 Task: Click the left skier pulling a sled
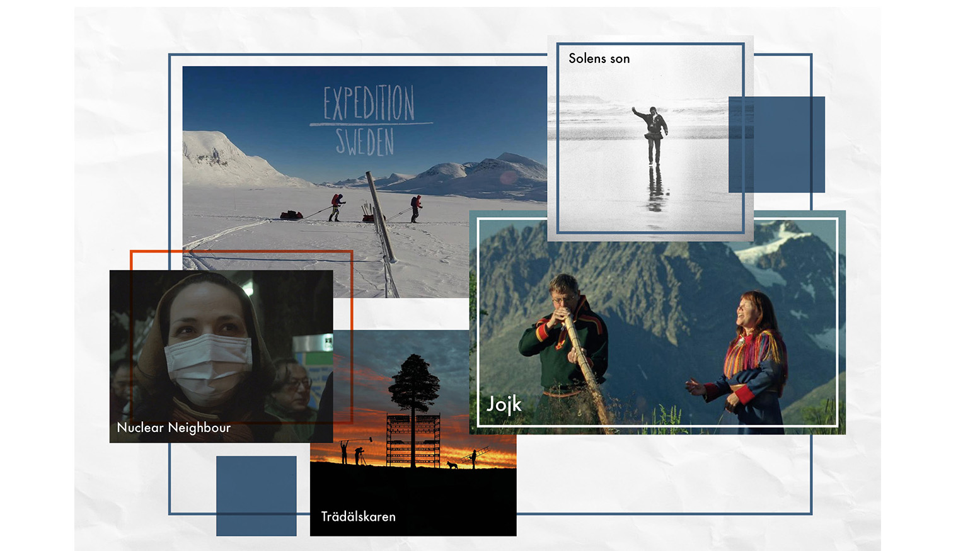tap(337, 207)
